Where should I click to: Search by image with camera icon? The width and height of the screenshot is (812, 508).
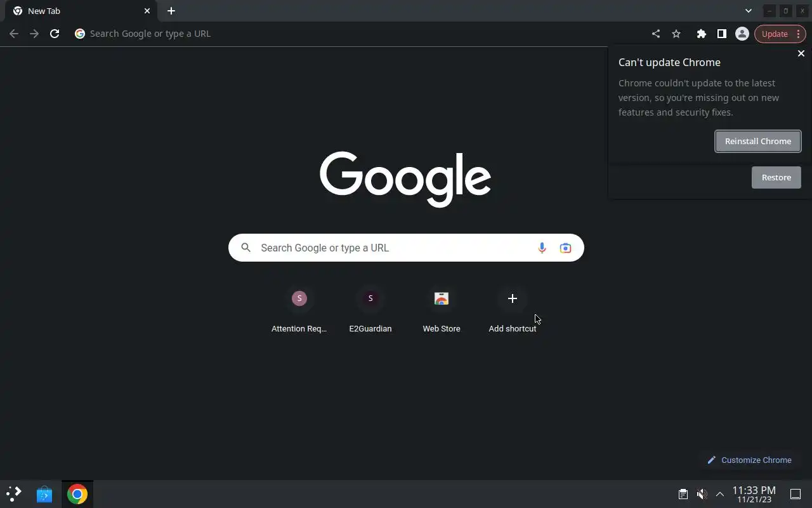coord(565,248)
